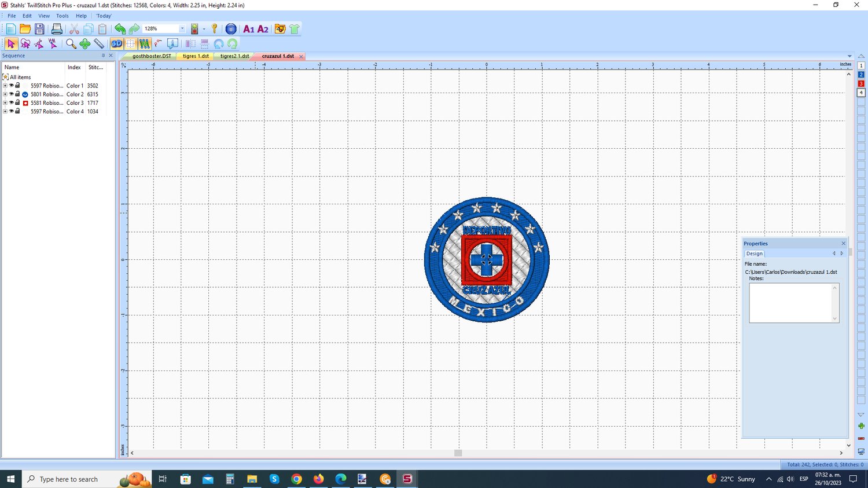Screen dimensions: 868x488
Task: Click the blue Rotate left icon
Action: (219, 43)
